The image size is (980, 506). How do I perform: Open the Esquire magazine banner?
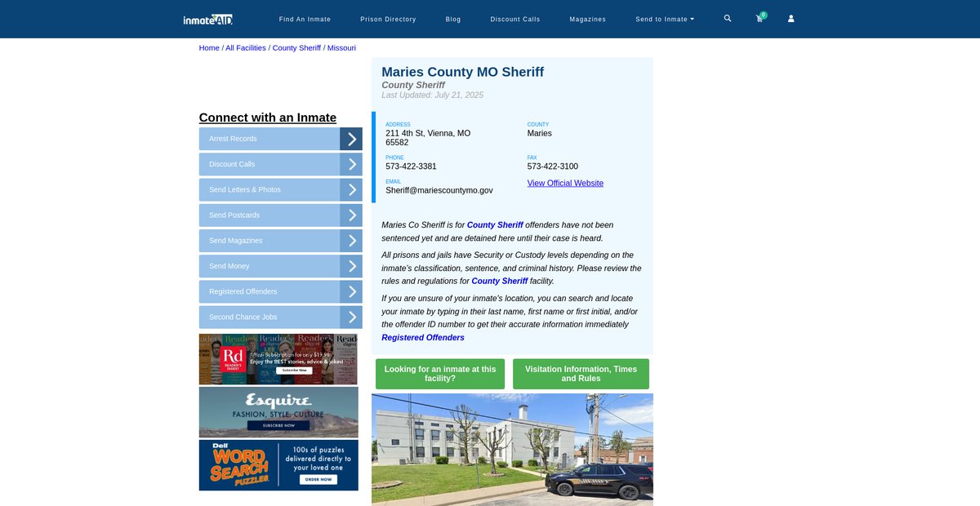(278, 412)
